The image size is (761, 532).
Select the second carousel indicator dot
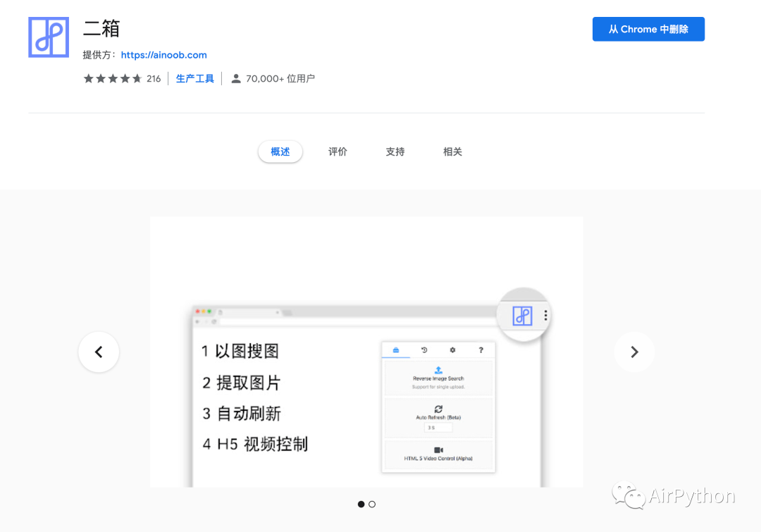[372, 504]
